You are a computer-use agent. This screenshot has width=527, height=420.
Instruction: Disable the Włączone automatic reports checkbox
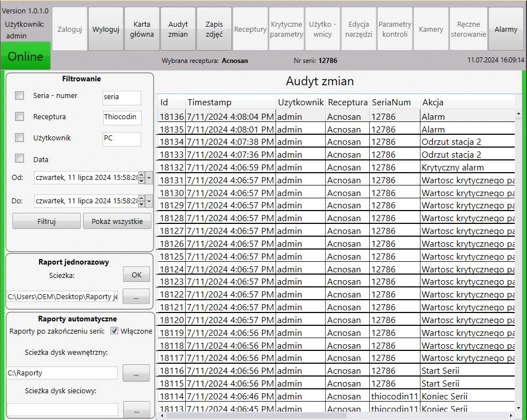(x=114, y=331)
